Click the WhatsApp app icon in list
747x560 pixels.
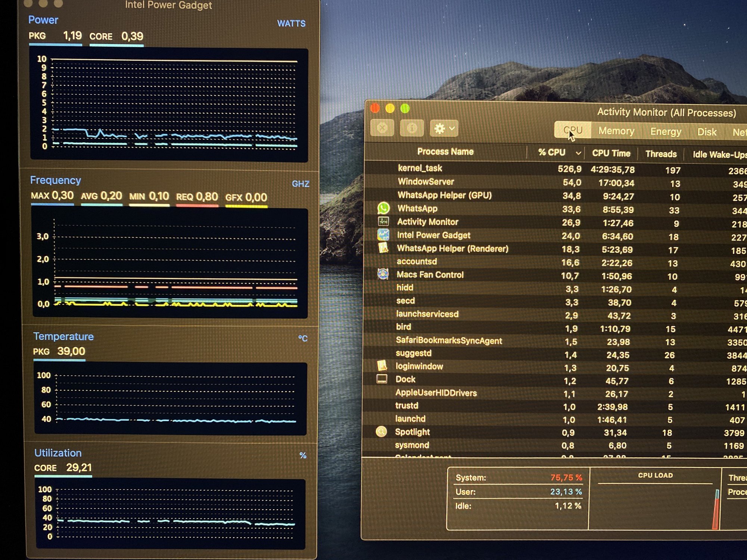tap(383, 208)
